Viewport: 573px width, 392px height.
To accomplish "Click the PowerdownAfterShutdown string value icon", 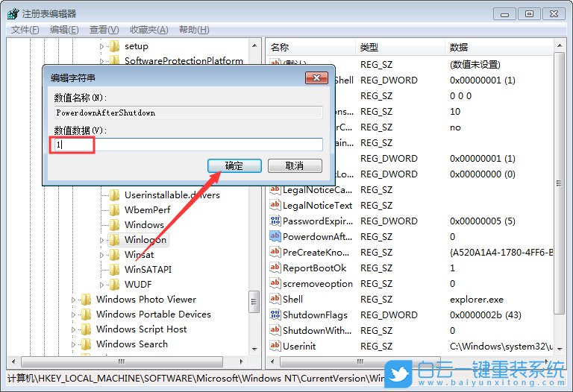I will (x=275, y=236).
